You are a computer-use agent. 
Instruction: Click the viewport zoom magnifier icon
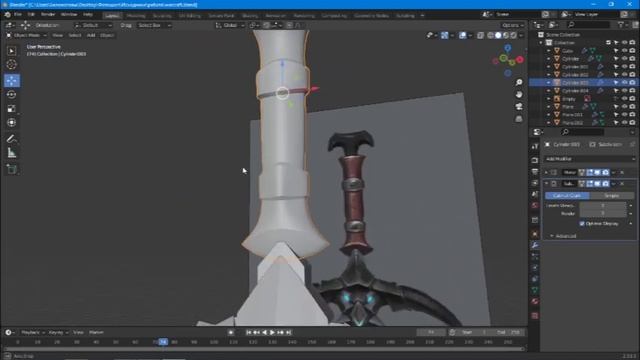(x=519, y=82)
